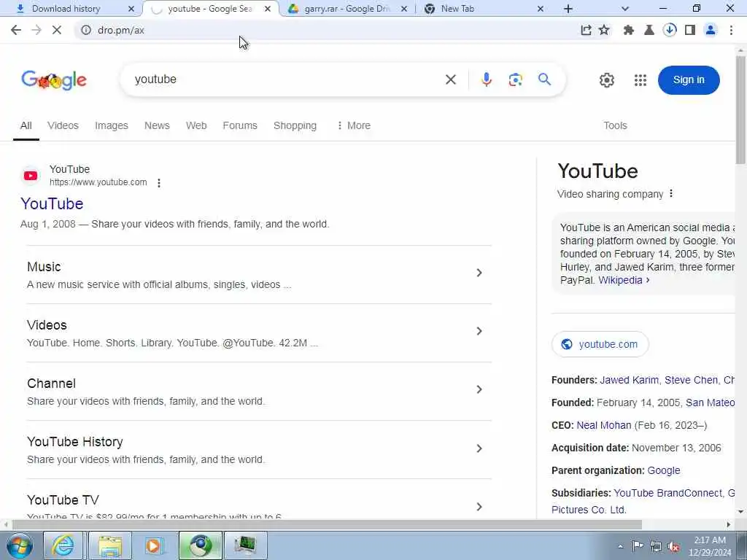The height and width of the screenshot is (560, 747).
Task: Clear the search box with the X
Action: 451,79
